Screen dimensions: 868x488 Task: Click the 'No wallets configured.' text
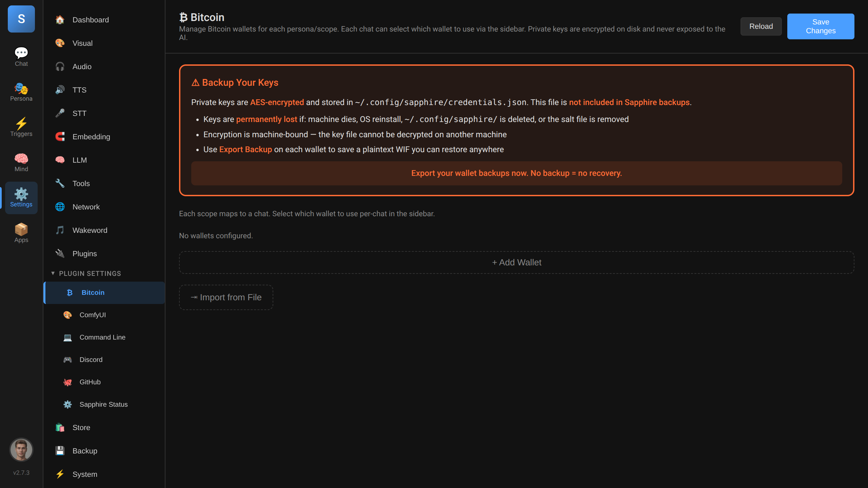[216, 236]
